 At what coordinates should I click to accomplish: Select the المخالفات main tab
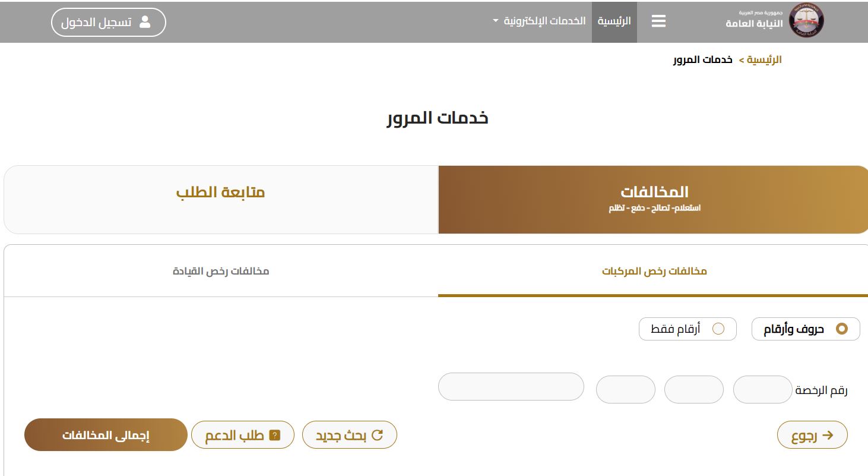pos(654,198)
